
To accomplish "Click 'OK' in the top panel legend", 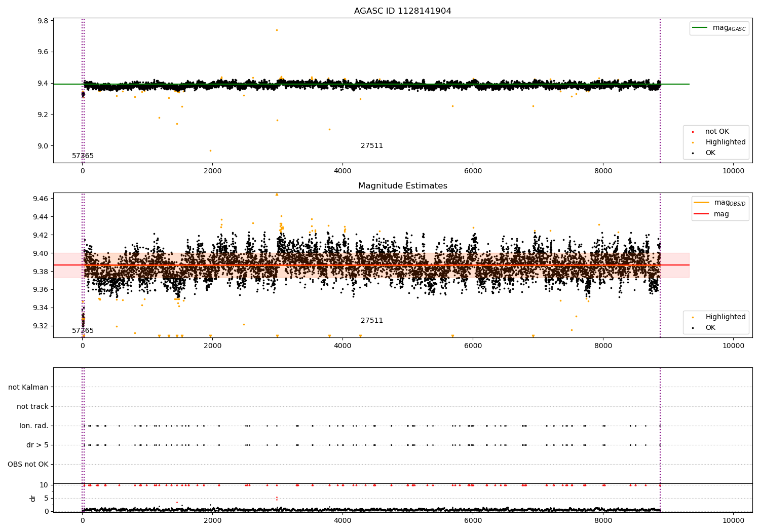I will (x=710, y=153).
